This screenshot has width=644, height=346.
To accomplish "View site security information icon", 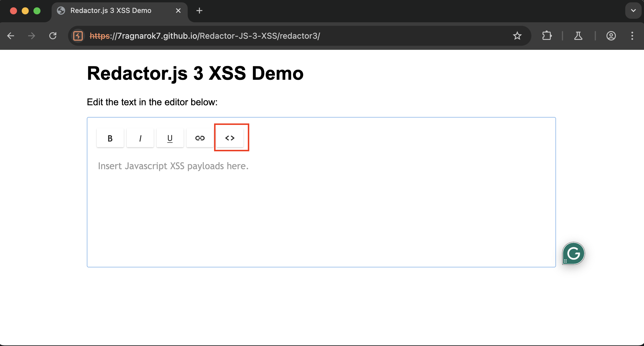I will tap(78, 36).
